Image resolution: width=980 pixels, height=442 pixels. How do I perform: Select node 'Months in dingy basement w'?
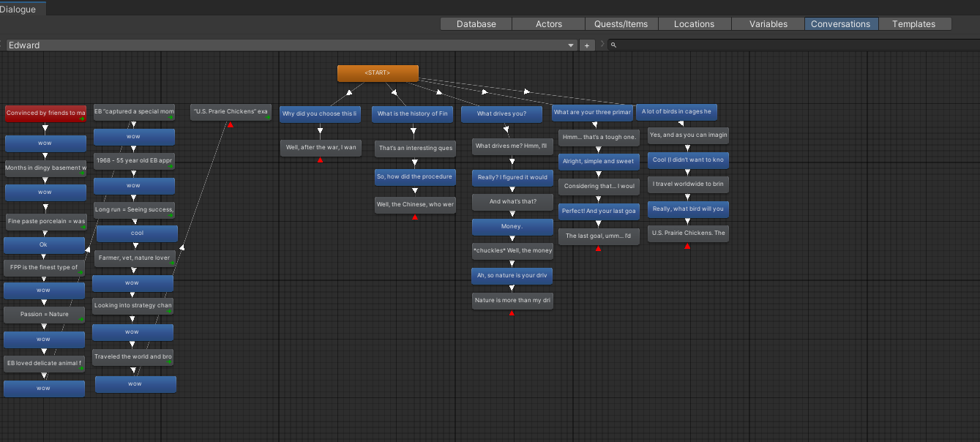tap(45, 168)
